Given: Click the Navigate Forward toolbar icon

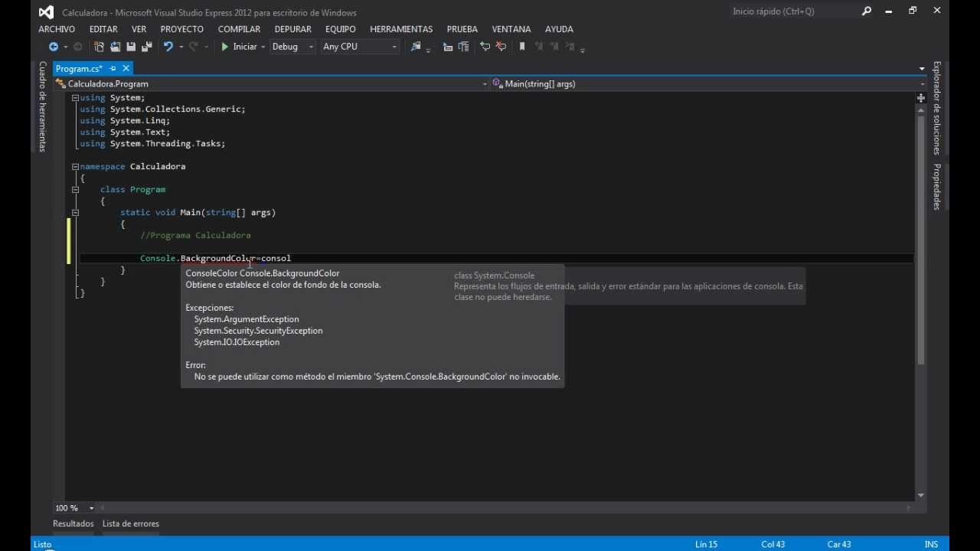Looking at the screenshot, I should point(77,47).
